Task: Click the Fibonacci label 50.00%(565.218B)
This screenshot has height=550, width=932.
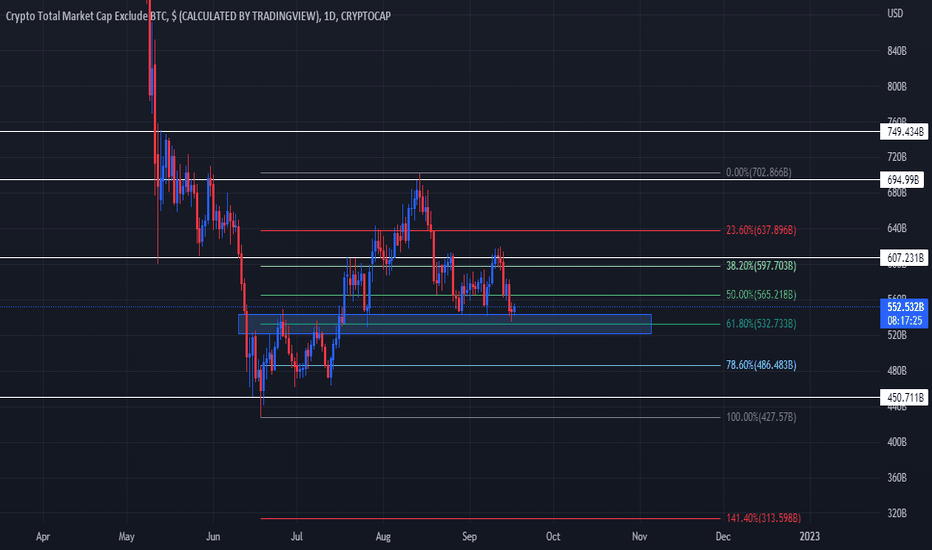Action: pos(761,295)
